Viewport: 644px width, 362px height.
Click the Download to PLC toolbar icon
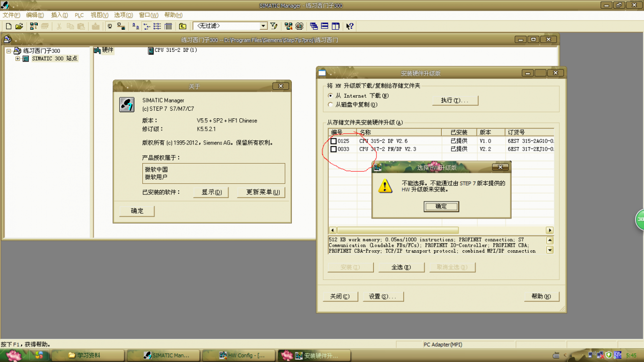click(96, 26)
